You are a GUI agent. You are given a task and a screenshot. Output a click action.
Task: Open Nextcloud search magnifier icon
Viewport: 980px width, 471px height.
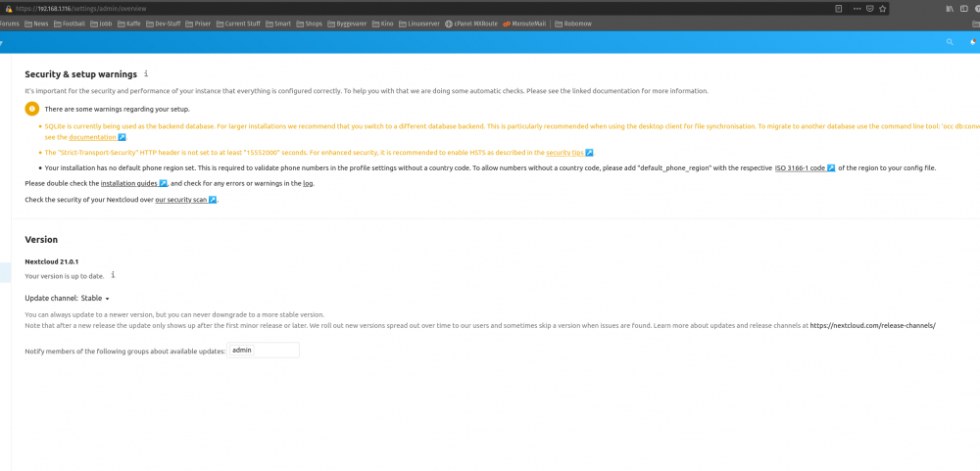[x=950, y=42]
